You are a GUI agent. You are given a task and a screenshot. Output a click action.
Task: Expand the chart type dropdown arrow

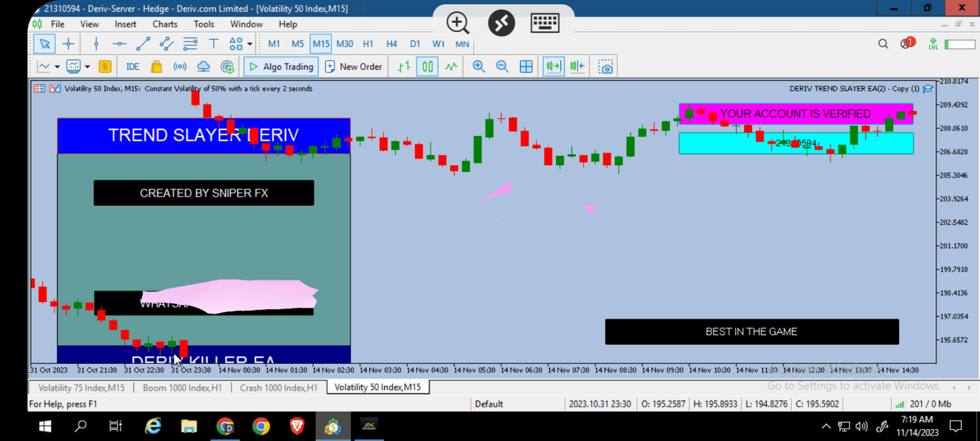(x=57, y=67)
